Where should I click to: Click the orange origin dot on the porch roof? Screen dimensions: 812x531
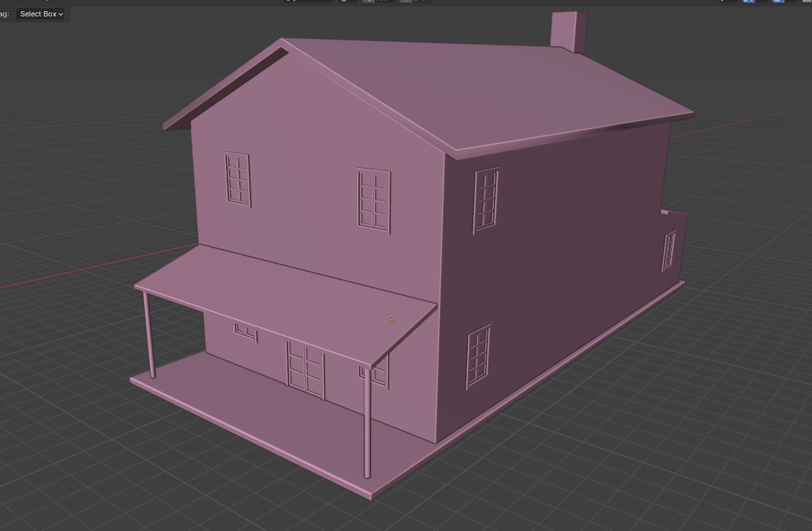click(392, 320)
